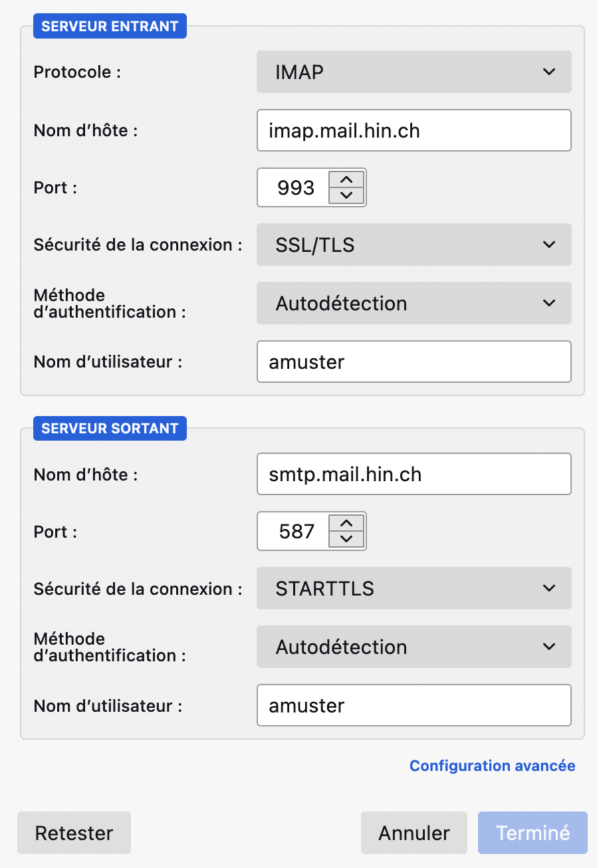The height and width of the screenshot is (868, 597).
Task: Expand outgoing Autodétection authentication method dropdown
Action: click(414, 647)
